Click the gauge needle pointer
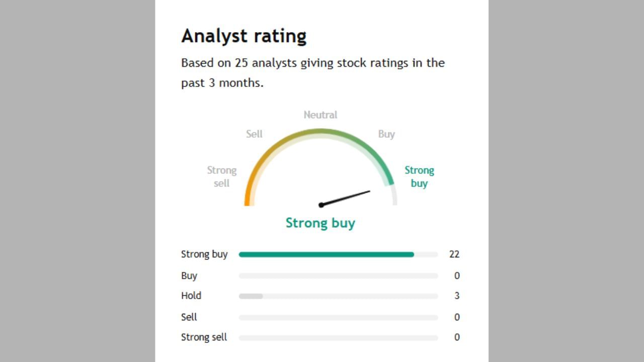Screen dimensions: 644x362 347,198
